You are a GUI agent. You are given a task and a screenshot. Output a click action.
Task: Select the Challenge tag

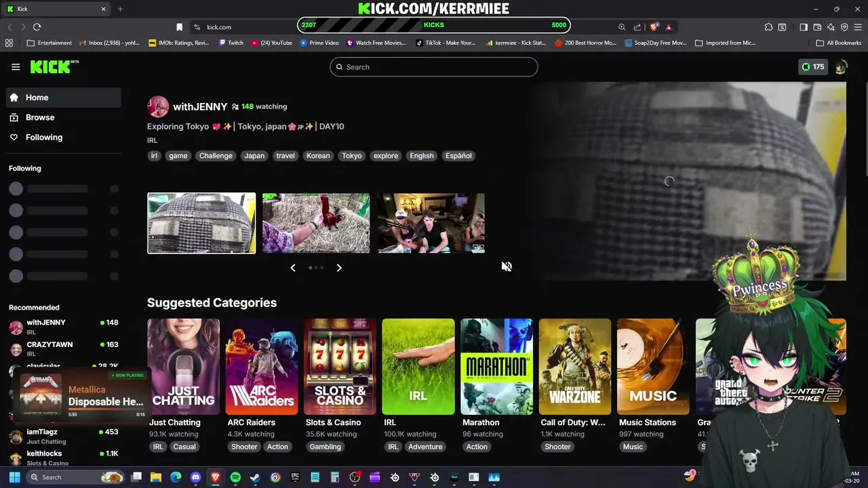216,155
